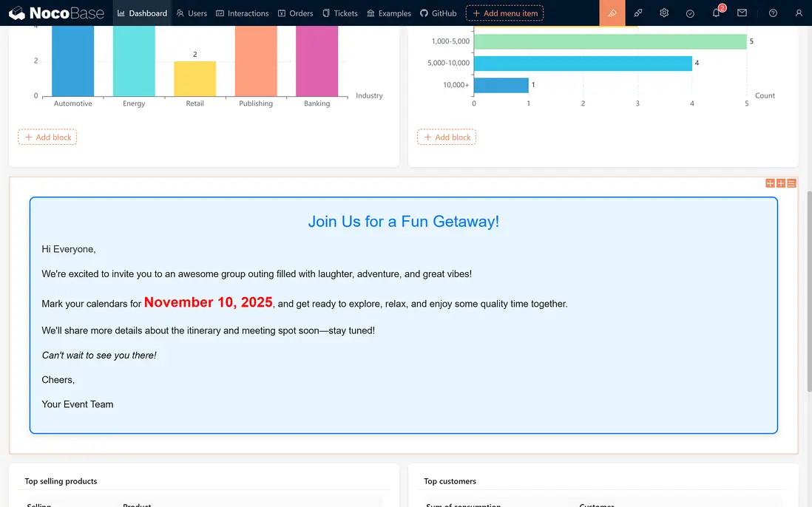812x507 pixels.
Task: Click the pink Banking bar
Action: click(317, 61)
